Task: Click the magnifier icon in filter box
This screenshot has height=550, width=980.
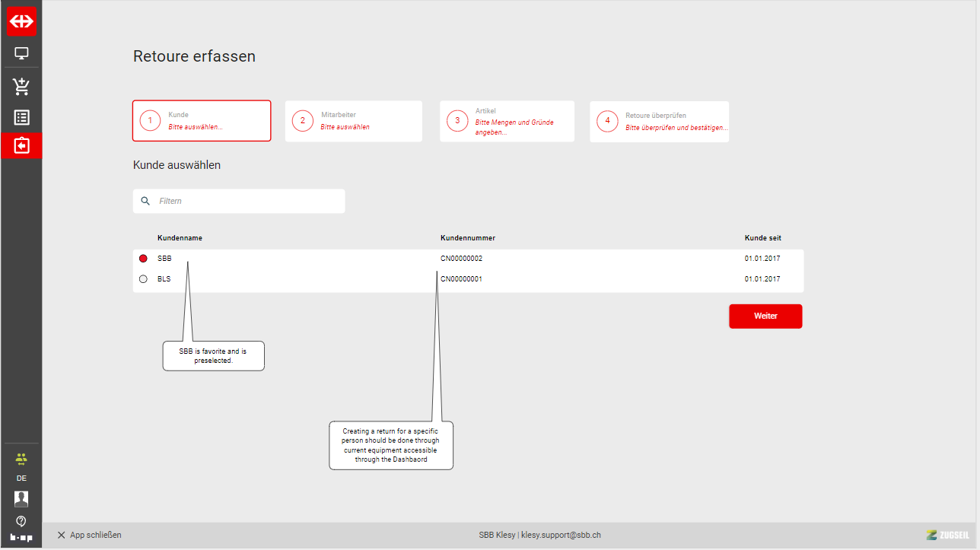Action: point(145,202)
